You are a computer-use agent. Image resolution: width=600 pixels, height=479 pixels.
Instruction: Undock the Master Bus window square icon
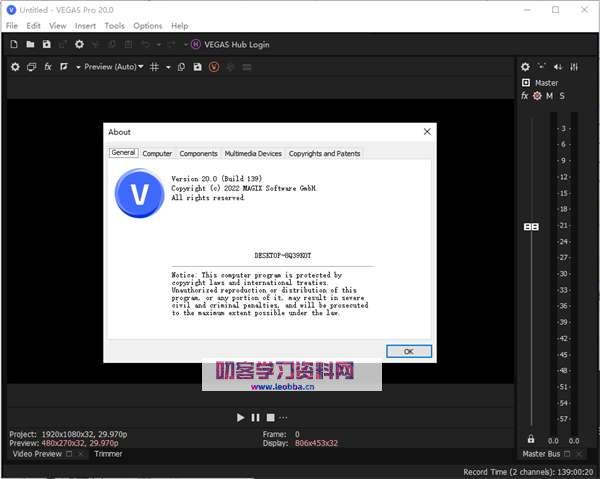click(567, 454)
